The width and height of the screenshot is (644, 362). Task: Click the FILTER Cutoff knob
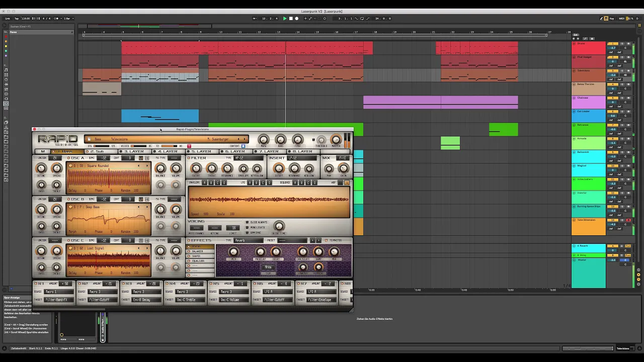pos(196,169)
